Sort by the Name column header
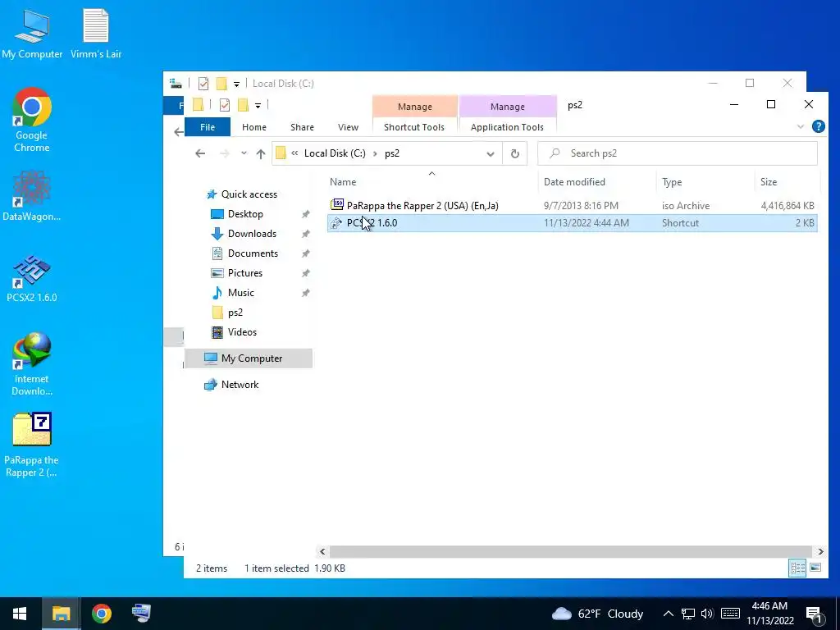 click(431, 181)
